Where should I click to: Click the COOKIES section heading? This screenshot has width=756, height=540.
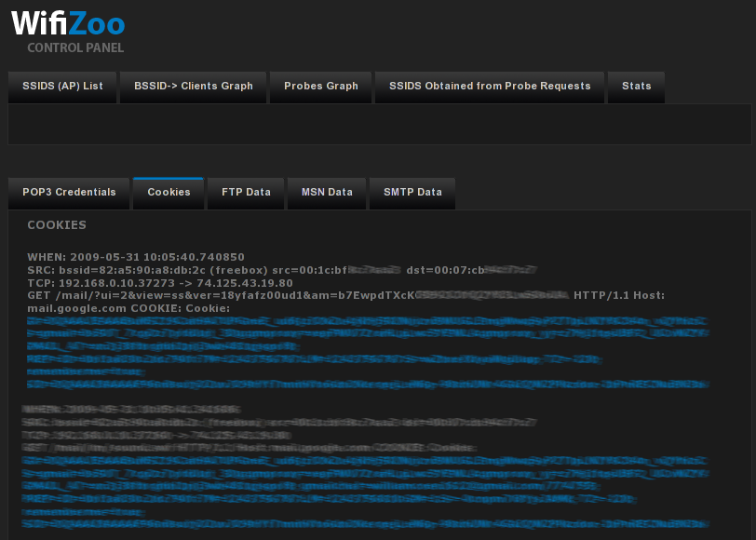[57, 225]
